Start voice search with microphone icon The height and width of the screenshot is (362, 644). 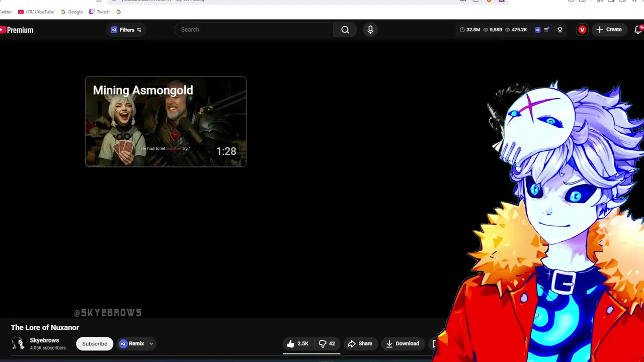(x=370, y=30)
